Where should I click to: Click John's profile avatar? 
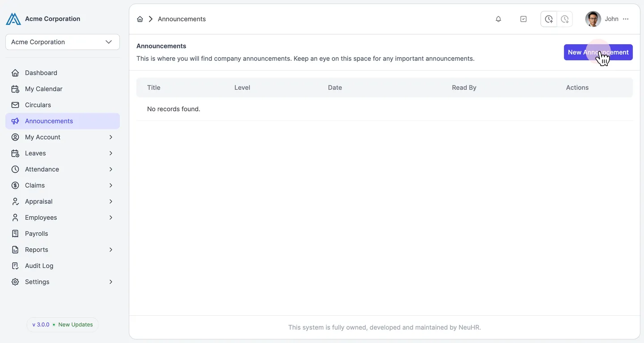593,19
